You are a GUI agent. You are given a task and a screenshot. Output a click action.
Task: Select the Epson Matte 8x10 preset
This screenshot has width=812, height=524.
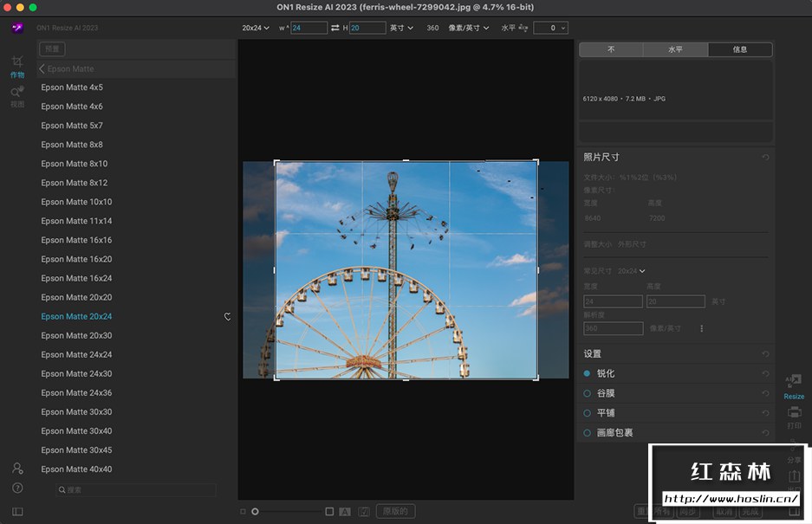[78, 164]
